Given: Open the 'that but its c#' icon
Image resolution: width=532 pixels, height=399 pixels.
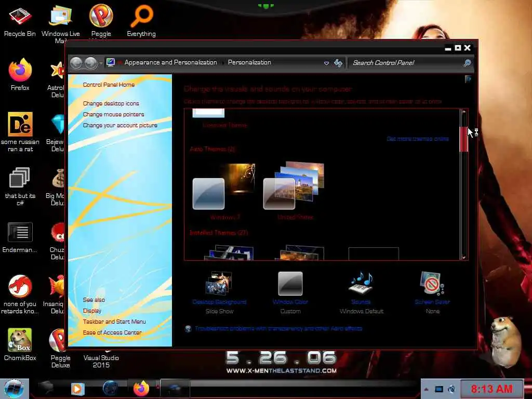Looking at the screenshot, I should click(x=20, y=186).
